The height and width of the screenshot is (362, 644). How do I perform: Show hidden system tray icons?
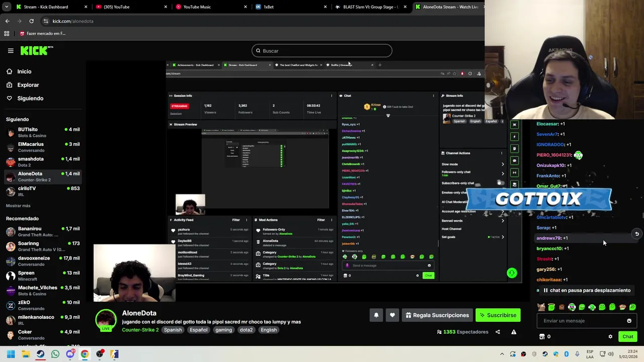point(502,354)
